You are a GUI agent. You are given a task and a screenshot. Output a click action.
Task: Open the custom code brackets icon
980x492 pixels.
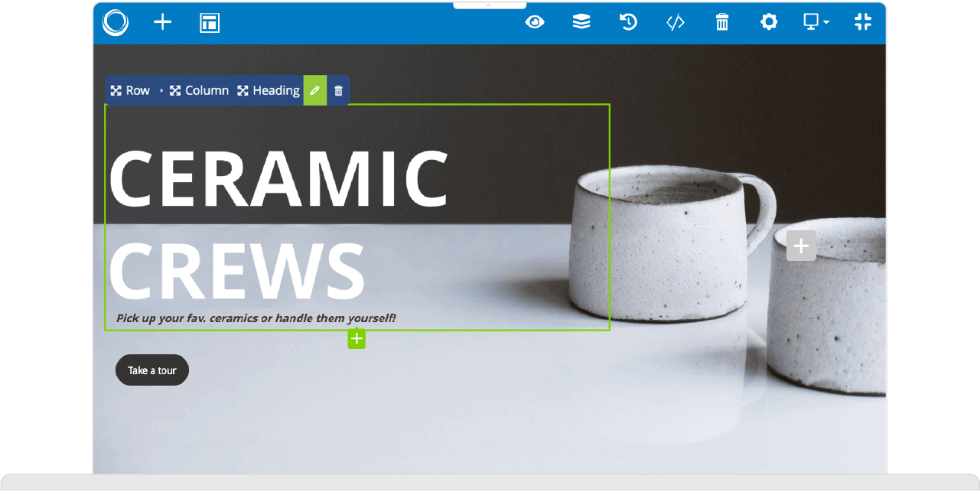tap(675, 22)
